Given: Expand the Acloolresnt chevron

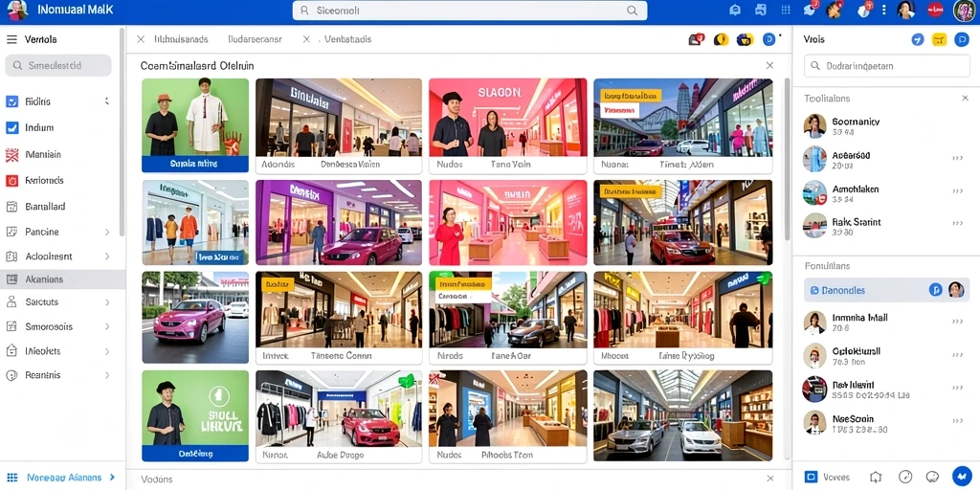Looking at the screenshot, I should coord(107,256).
